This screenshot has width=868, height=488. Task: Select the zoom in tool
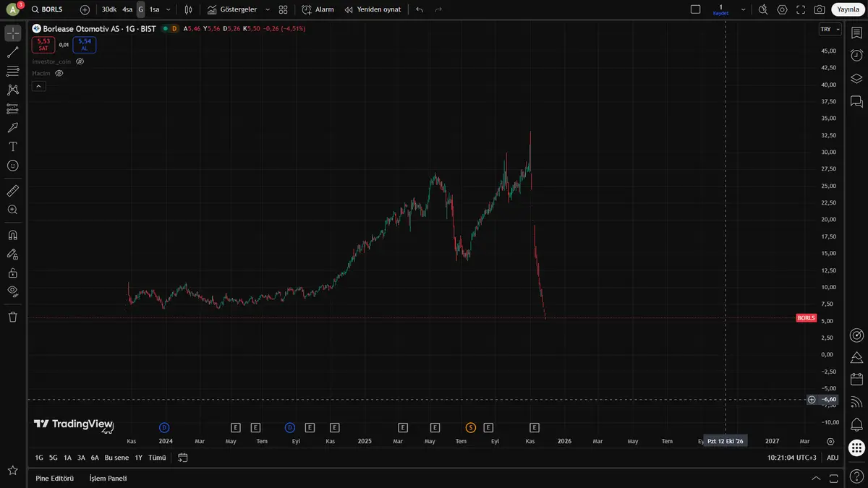(12, 210)
